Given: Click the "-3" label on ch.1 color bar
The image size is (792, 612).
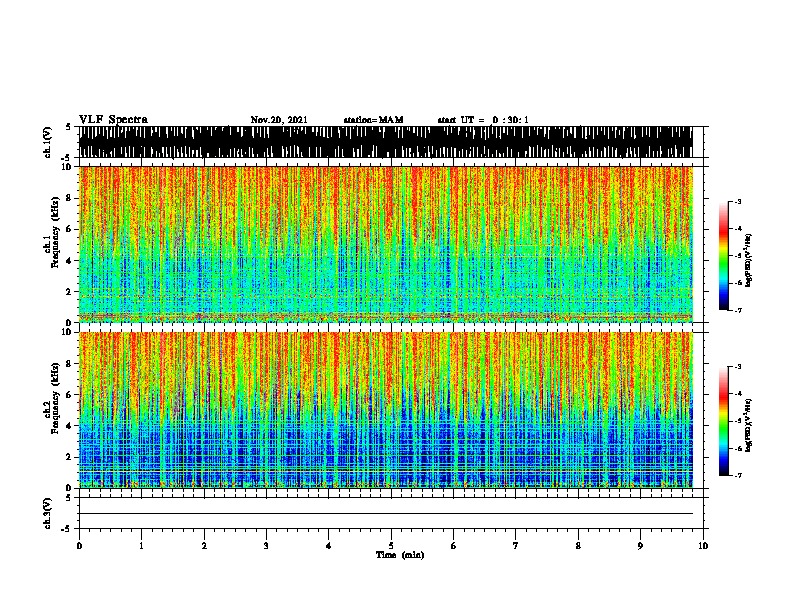Looking at the screenshot, I should pos(737,202).
